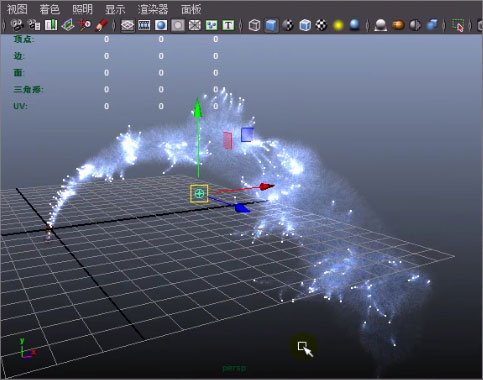Open the 面板 panels menu
The width and height of the screenshot is (483, 380).
click(x=191, y=9)
